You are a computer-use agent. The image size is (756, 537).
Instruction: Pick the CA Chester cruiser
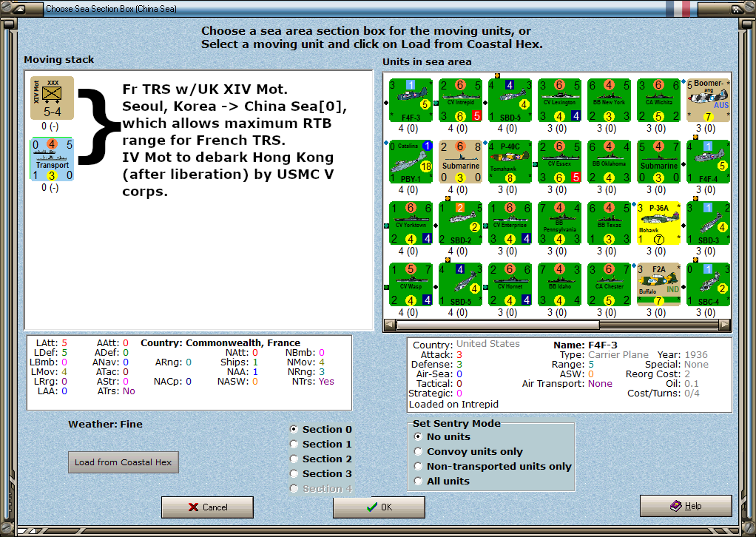point(609,285)
